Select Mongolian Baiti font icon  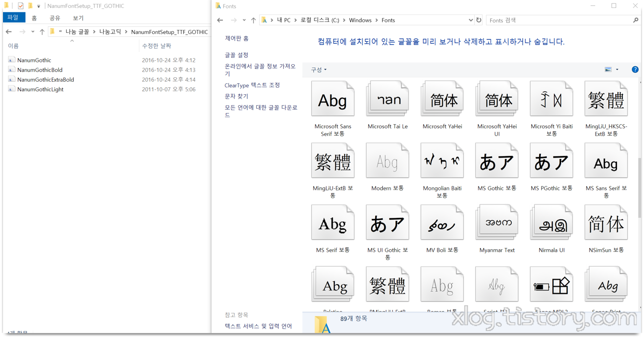[x=442, y=161]
